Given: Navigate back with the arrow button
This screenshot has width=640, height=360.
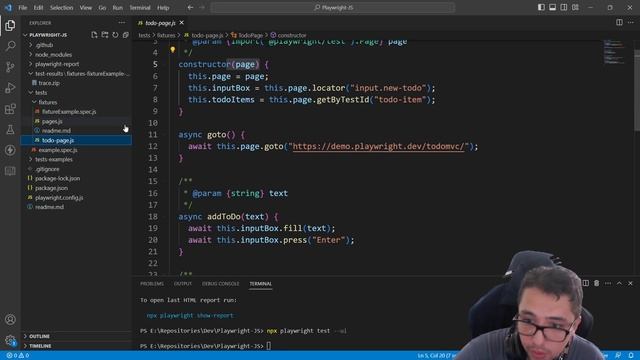Looking at the screenshot, I should tap(190, 7).
